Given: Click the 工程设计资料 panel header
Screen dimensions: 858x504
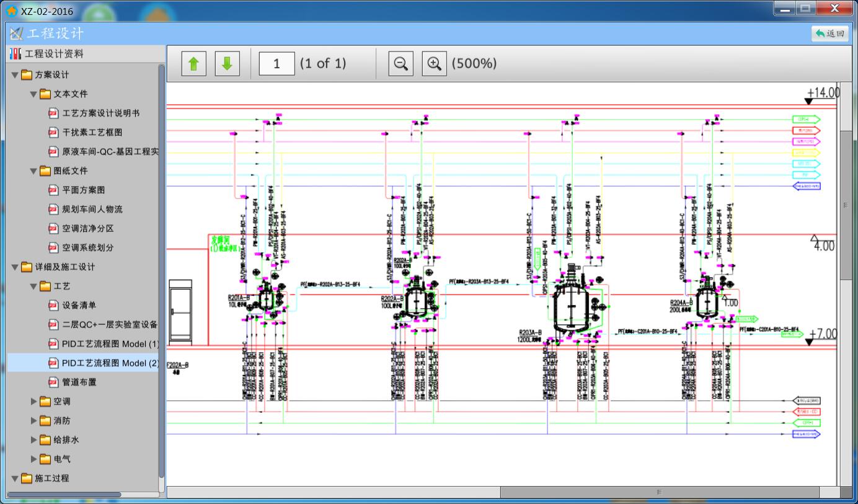Looking at the screenshot, I should pyautogui.click(x=86, y=54).
